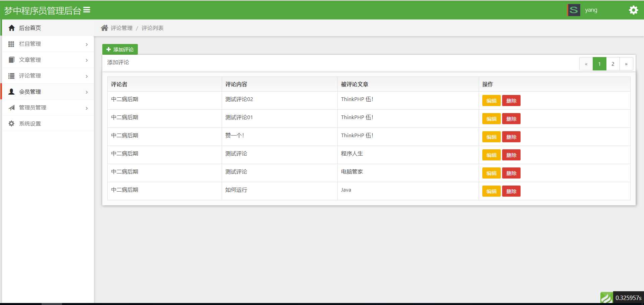This screenshot has height=305, width=644.
Task: Open the 栏目管理 menu label
Action: point(30,44)
